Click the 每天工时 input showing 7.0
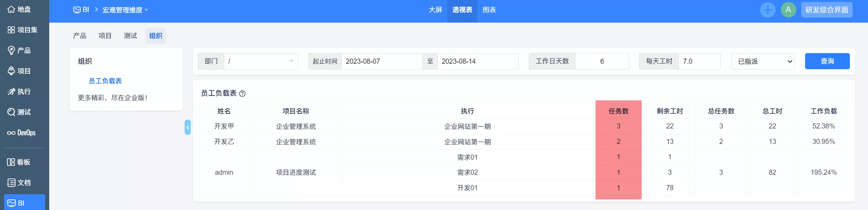 [699, 61]
